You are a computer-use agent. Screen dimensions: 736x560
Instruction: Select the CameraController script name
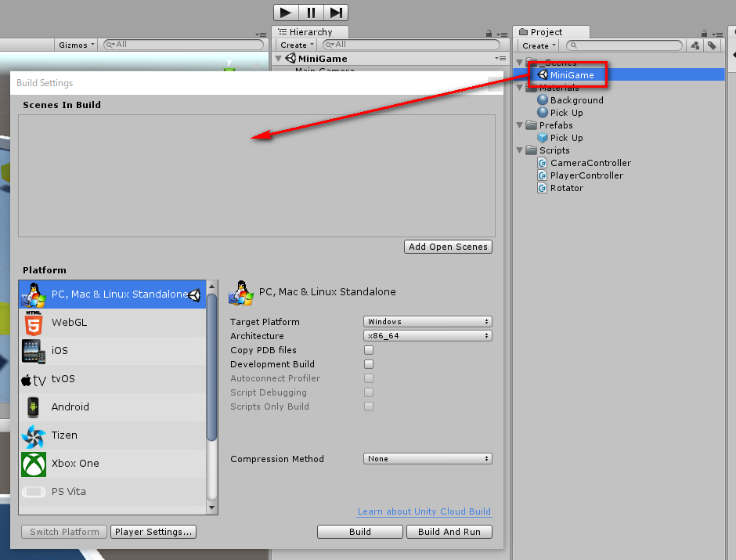(590, 163)
